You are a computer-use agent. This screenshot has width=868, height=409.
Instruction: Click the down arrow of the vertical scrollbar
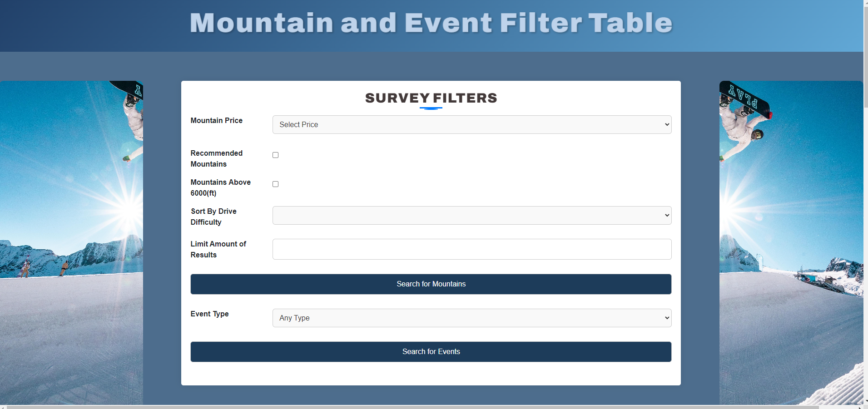coord(865,400)
